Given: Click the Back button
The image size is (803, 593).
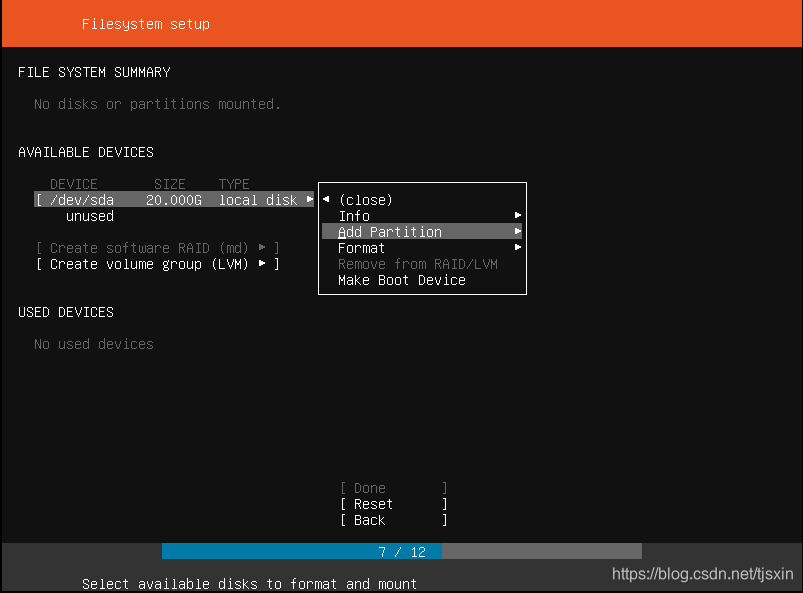Looking at the screenshot, I should pyautogui.click(x=394, y=520).
